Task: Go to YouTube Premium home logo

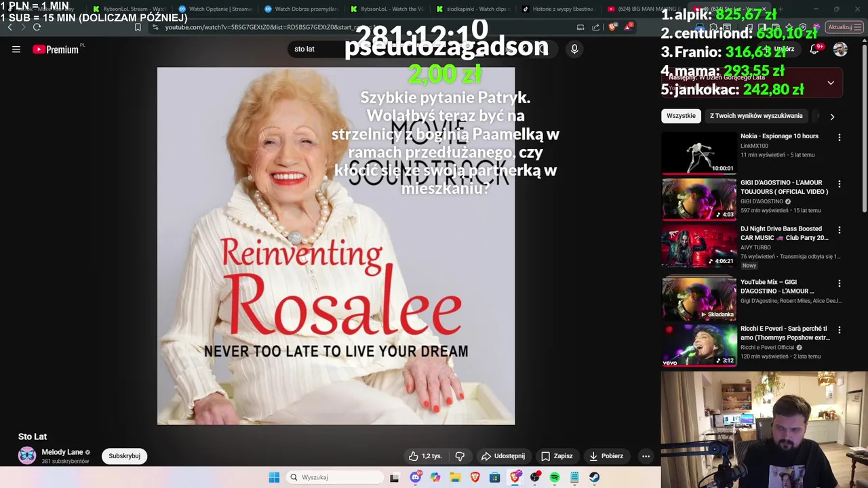Action: tap(56, 49)
